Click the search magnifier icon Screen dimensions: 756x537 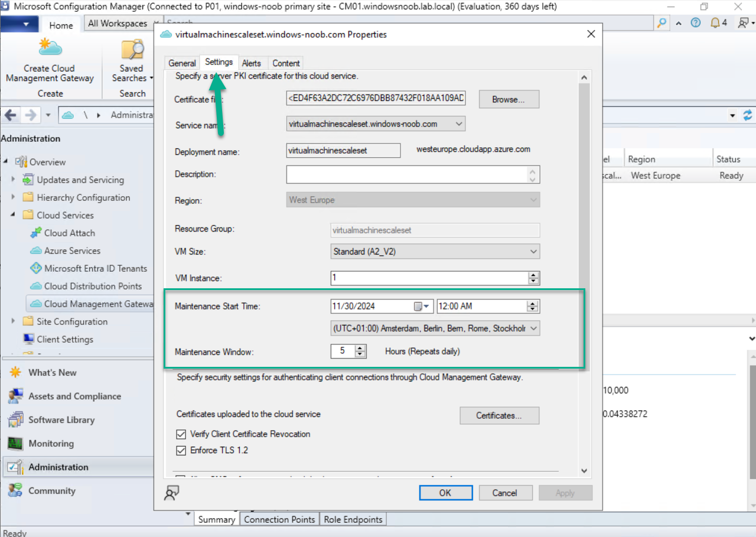[x=662, y=23]
